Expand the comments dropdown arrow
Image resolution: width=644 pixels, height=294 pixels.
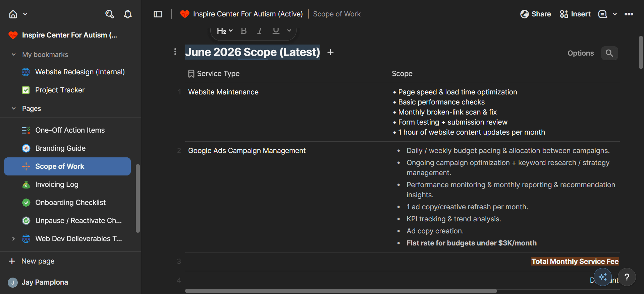click(615, 14)
